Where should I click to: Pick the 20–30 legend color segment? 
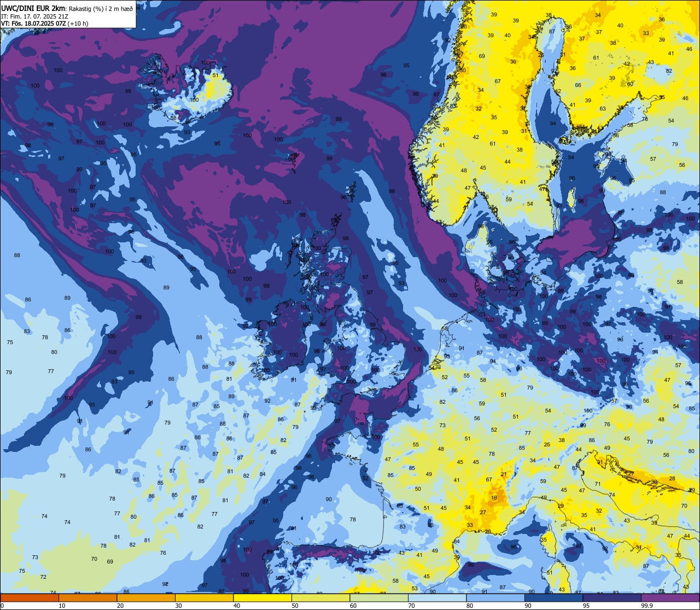(146, 597)
